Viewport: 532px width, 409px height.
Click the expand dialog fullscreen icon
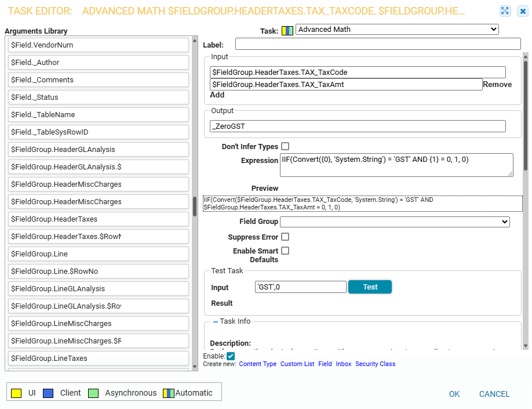(505, 11)
